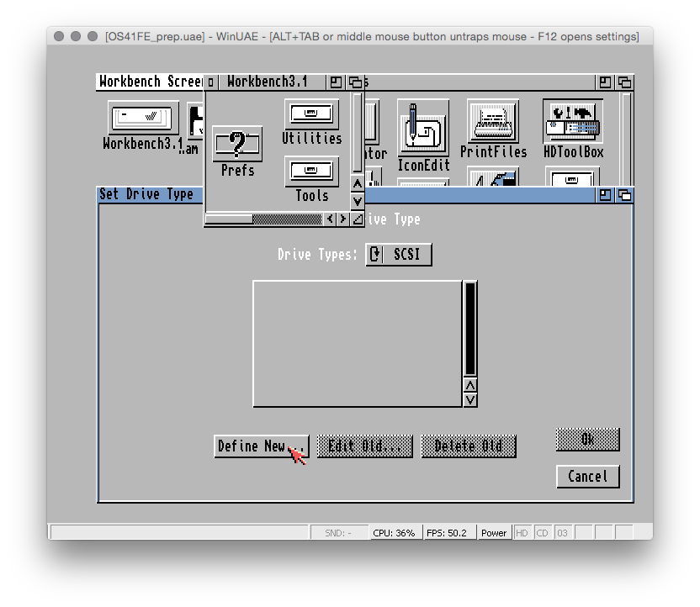Click the WinUAE CD status indicator
The image size is (700, 607).
(542, 533)
